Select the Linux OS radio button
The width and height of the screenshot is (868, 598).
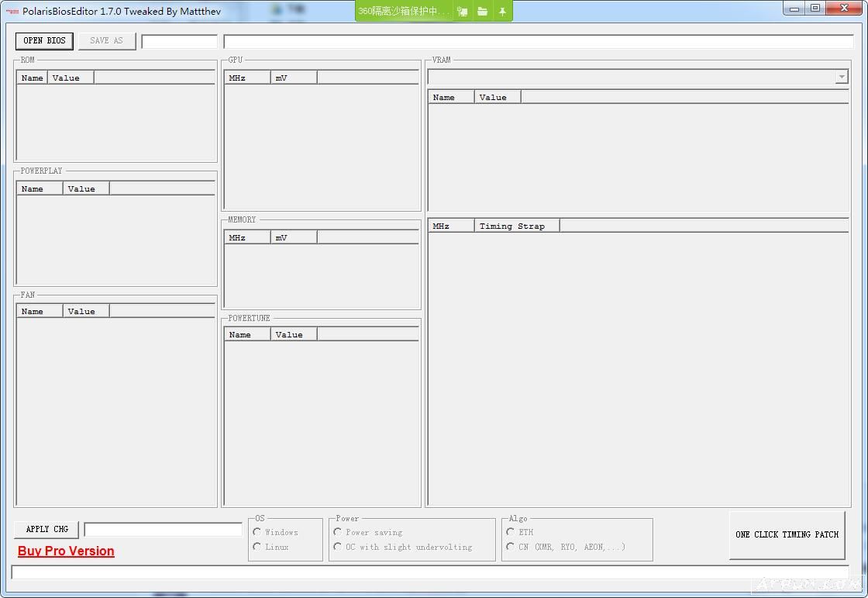click(257, 547)
